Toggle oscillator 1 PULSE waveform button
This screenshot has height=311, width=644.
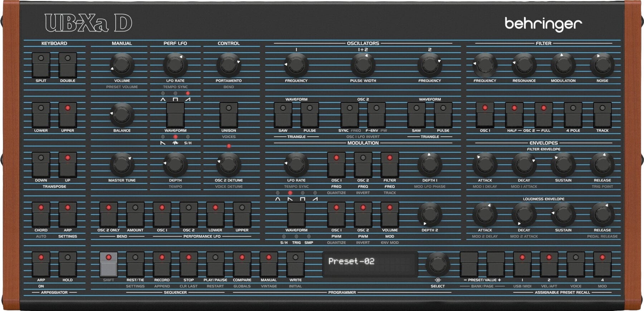(x=309, y=115)
